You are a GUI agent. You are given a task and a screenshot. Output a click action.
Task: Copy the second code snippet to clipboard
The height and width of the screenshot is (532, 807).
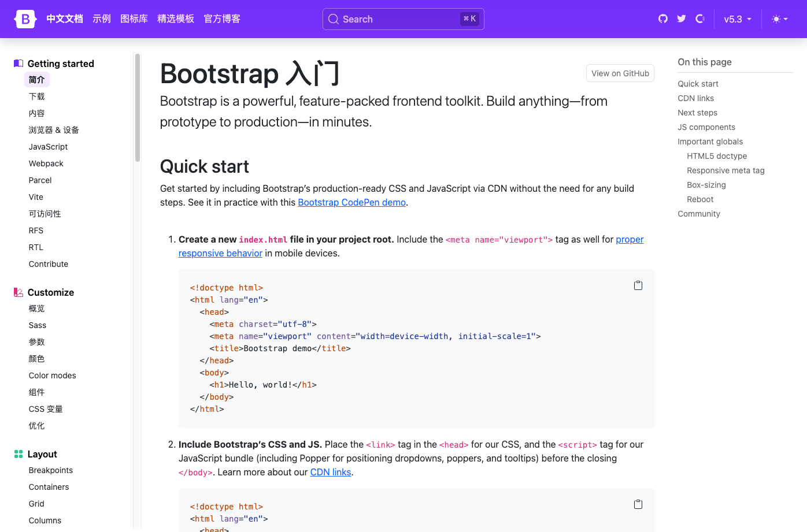tap(638, 504)
